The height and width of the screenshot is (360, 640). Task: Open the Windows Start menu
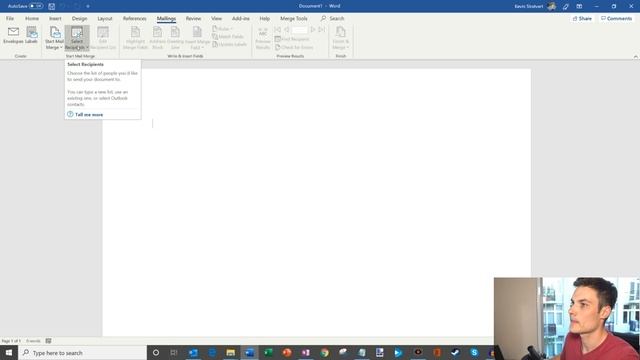[9, 353]
